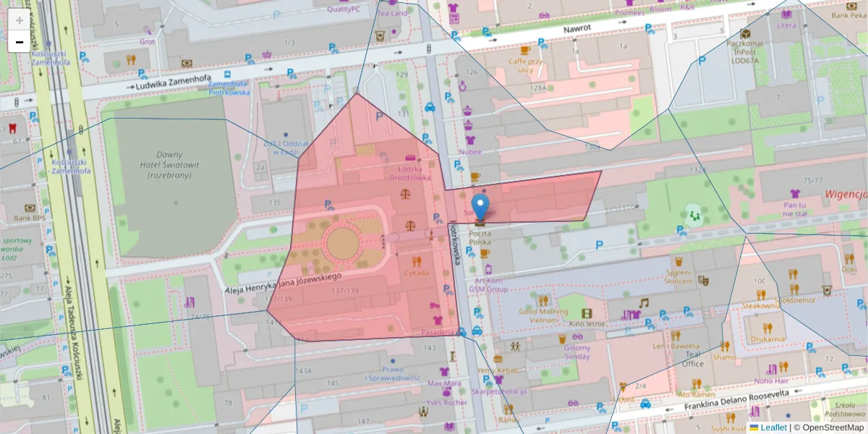Click the drink icon at Spaleni Słońcem
This screenshot has width=868, height=434.
coord(678,262)
